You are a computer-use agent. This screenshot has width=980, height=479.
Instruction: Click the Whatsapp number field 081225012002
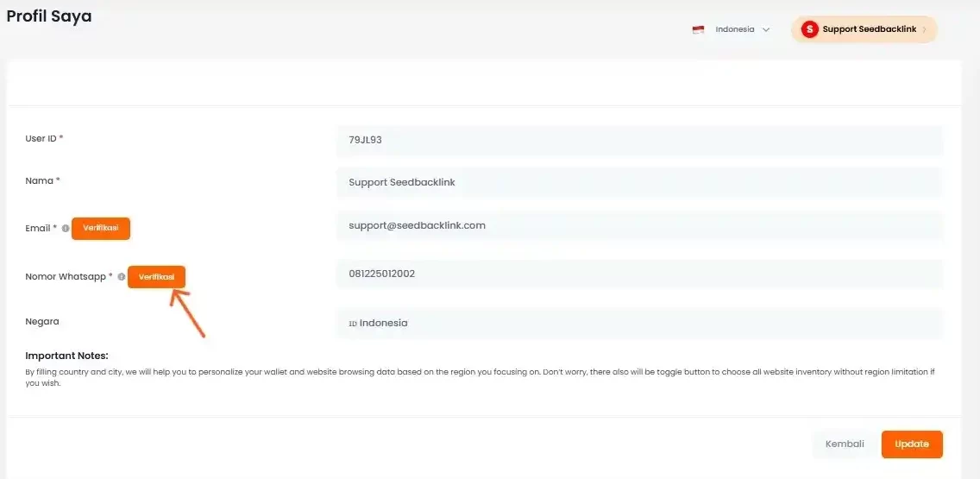point(638,274)
